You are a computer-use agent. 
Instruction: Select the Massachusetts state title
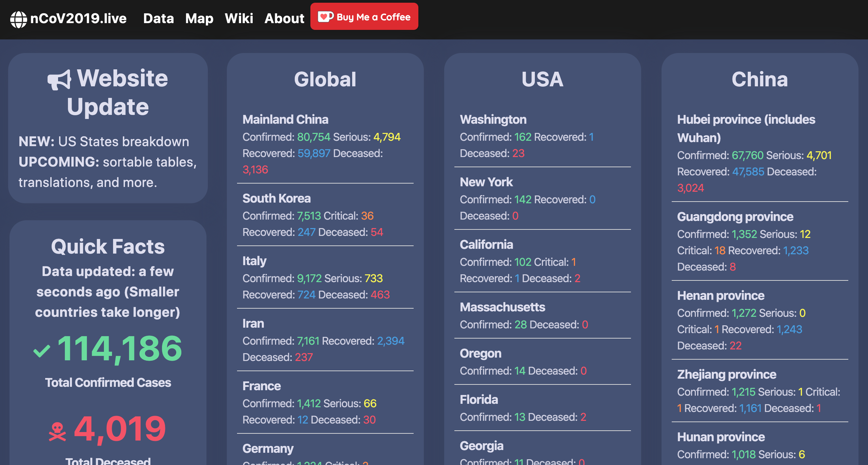click(502, 307)
